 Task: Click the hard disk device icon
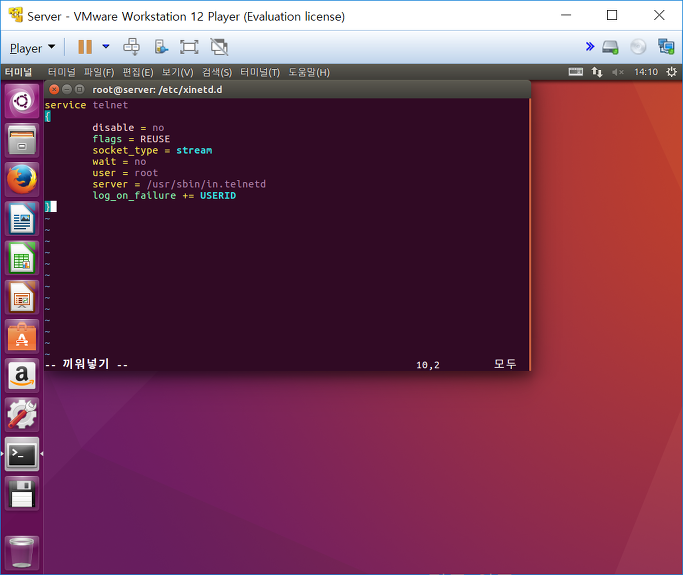click(x=610, y=47)
